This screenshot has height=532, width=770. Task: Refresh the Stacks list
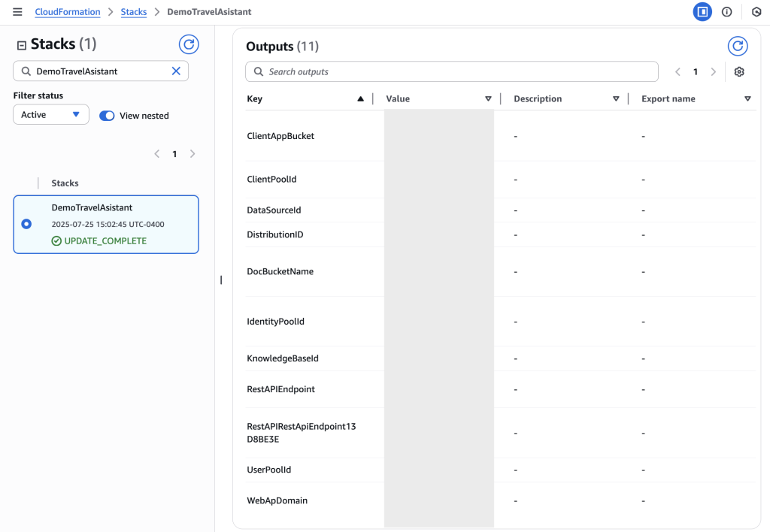189,44
